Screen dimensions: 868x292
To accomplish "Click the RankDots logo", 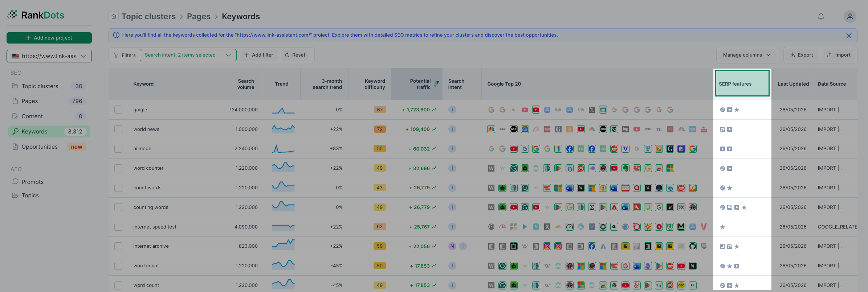I will [x=36, y=15].
